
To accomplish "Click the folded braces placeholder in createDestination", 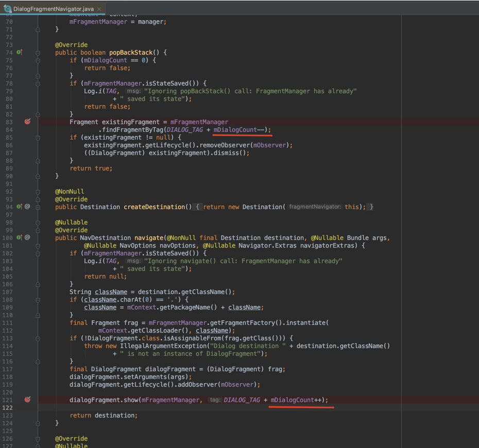I will pos(198,207).
